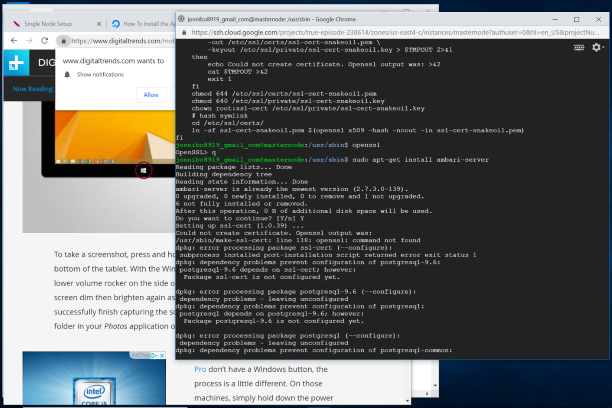Switch to the Single Node Setup tab
Viewport: 612px width, 408px height.
click(x=48, y=24)
